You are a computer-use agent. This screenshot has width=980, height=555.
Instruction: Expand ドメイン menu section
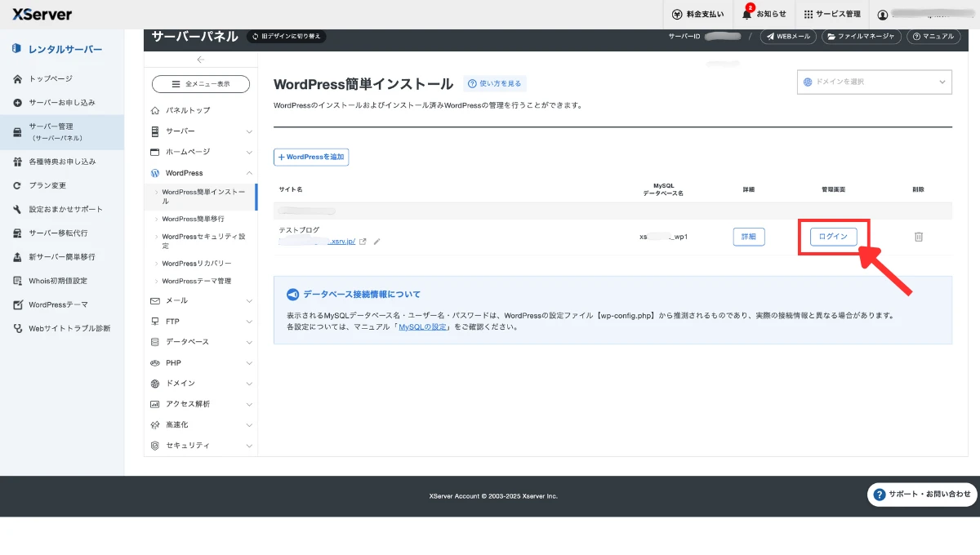click(x=201, y=383)
